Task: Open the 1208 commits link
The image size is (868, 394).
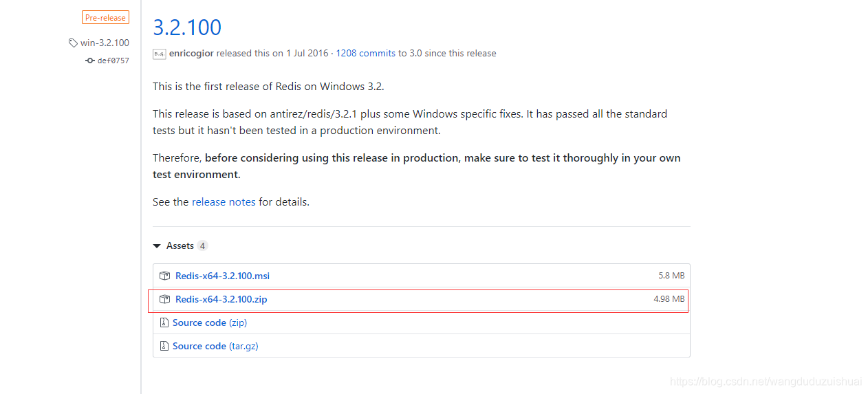Action: (x=366, y=53)
